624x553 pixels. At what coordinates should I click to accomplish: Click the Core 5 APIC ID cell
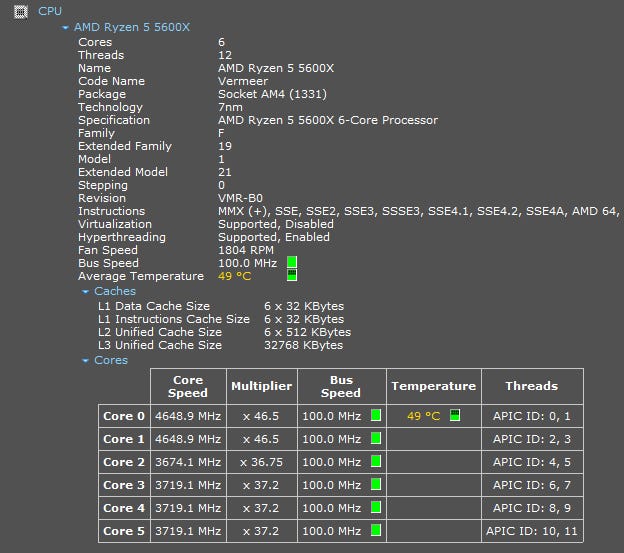coord(531,531)
